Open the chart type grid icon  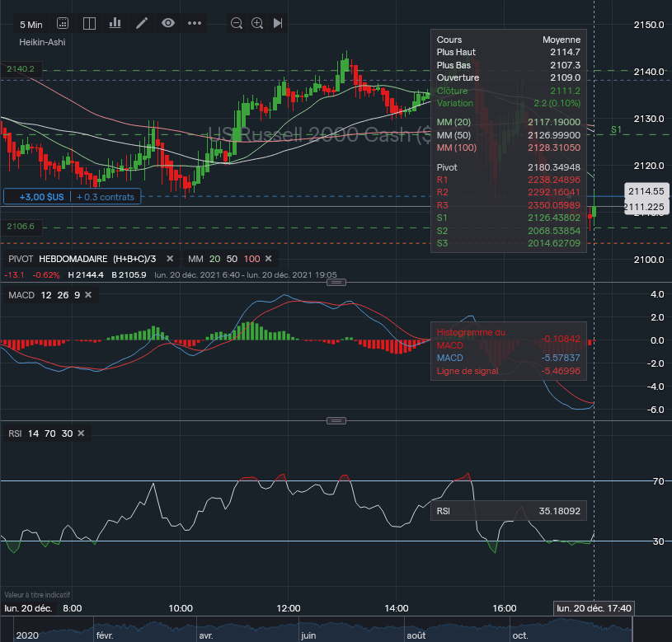(x=63, y=23)
